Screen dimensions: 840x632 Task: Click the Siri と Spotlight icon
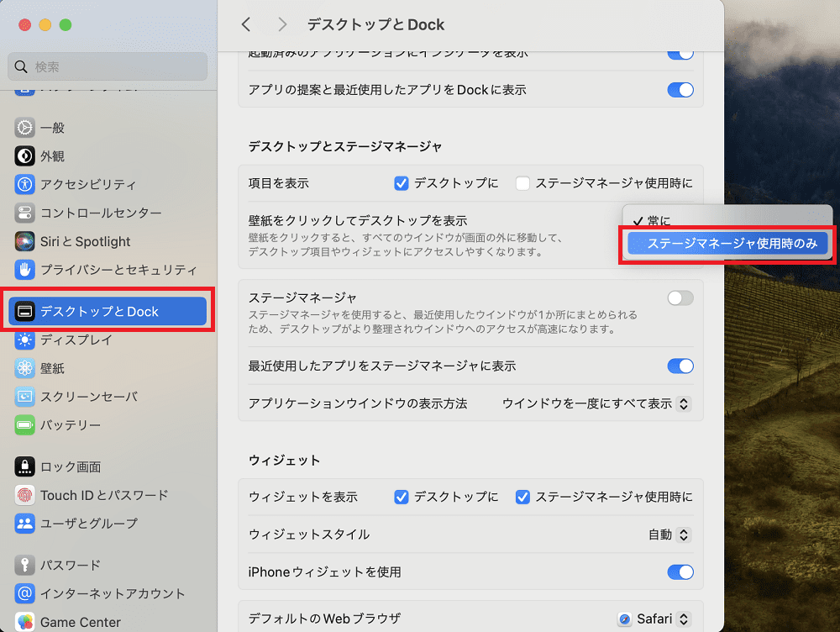click(x=24, y=241)
